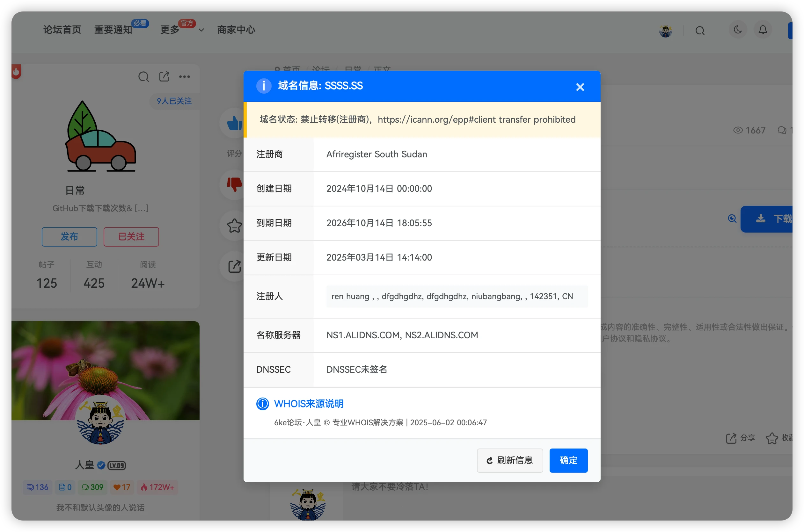
Task: Close the domain info dialog
Action: [x=580, y=87]
